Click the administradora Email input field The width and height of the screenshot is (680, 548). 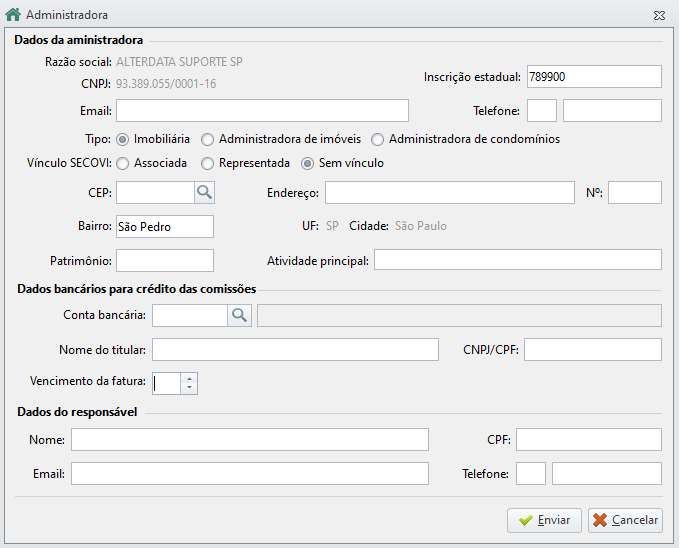262,111
